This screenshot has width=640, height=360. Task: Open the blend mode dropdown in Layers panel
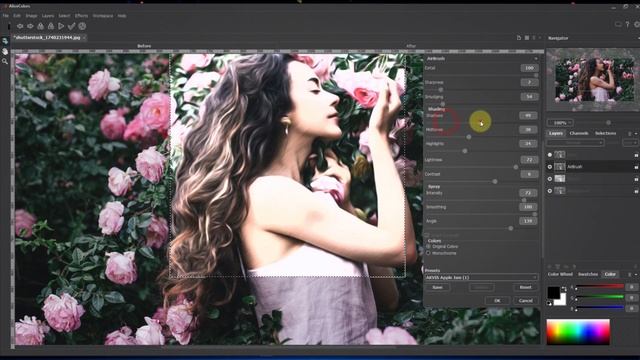click(575, 142)
